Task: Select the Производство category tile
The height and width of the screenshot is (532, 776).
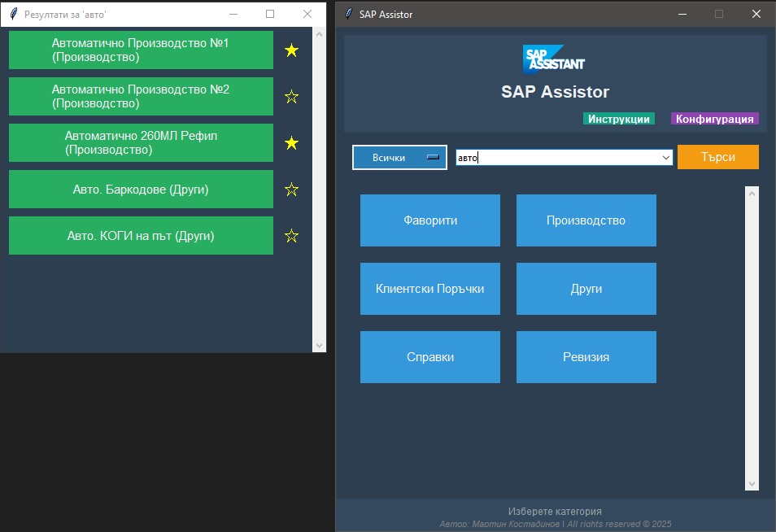Action: pos(586,220)
